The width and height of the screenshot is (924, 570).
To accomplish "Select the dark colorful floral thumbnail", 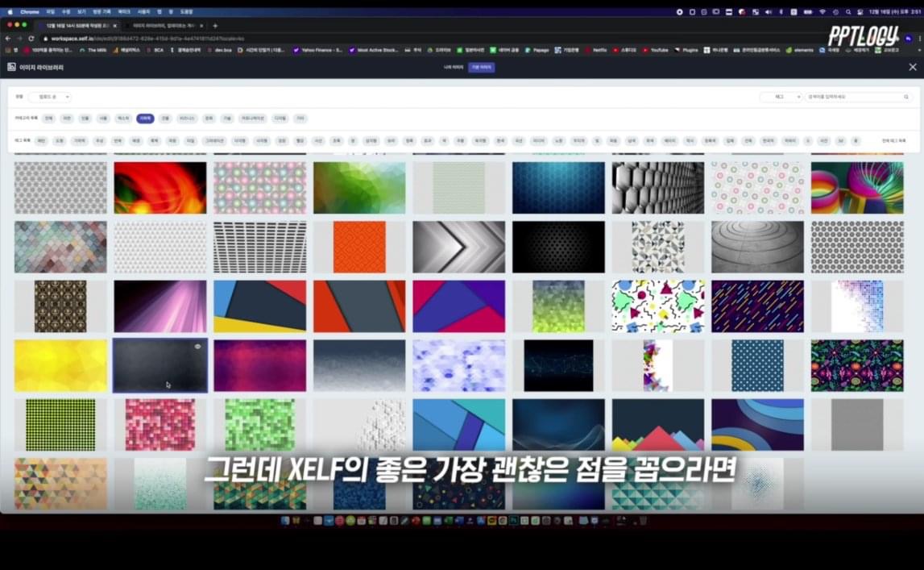I will pos(857,365).
